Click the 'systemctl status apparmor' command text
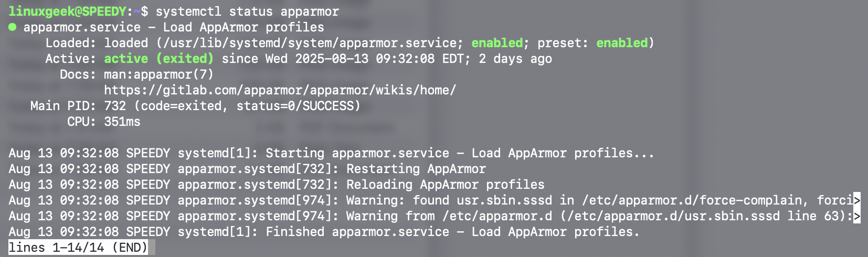868x257 pixels. tap(247, 11)
